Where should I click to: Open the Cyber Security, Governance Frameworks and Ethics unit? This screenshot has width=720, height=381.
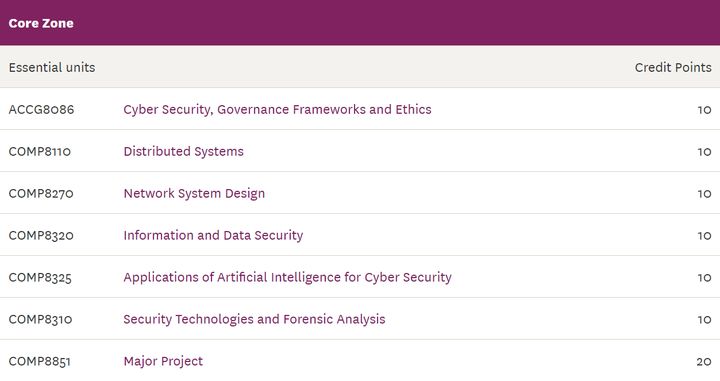pos(277,110)
